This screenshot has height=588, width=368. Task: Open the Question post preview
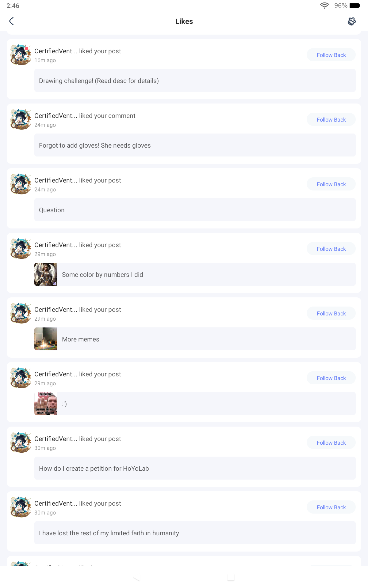point(195,210)
